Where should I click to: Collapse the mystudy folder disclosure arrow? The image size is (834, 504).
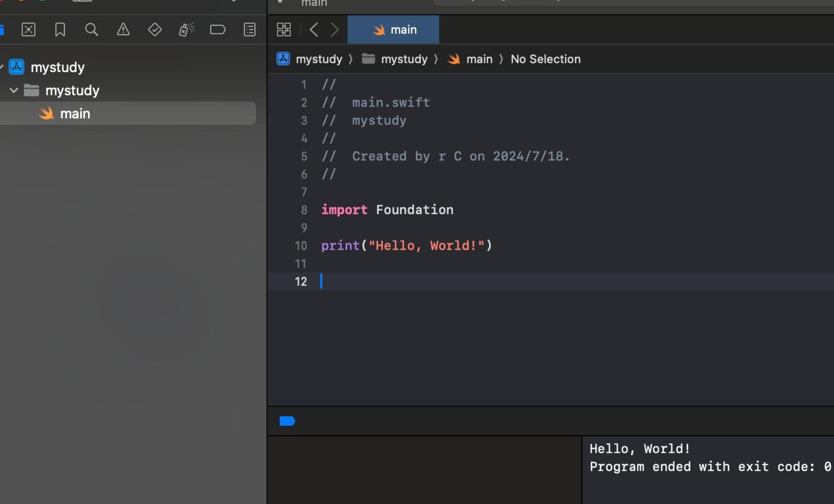[x=14, y=90]
